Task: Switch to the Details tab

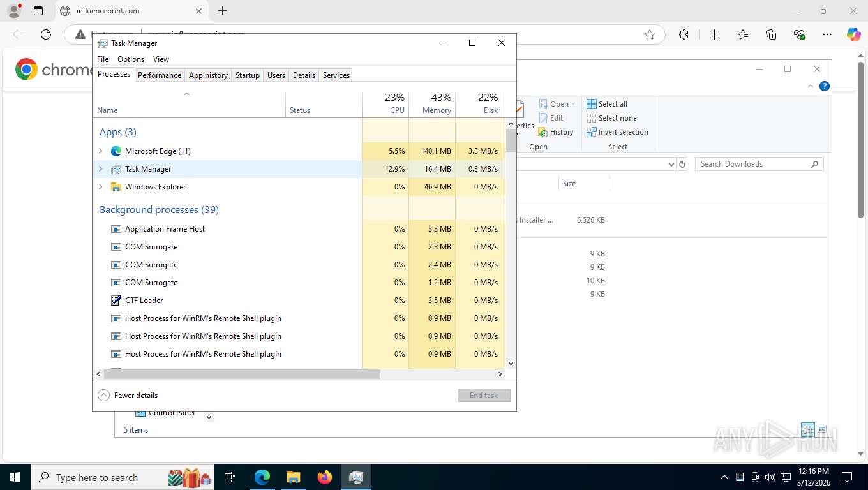Action: click(304, 75)
